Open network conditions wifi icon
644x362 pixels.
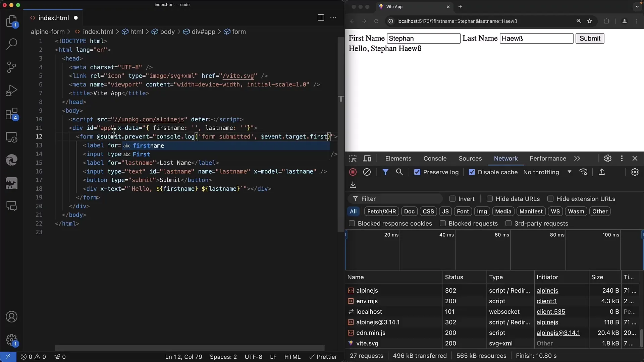click(583, 172)
